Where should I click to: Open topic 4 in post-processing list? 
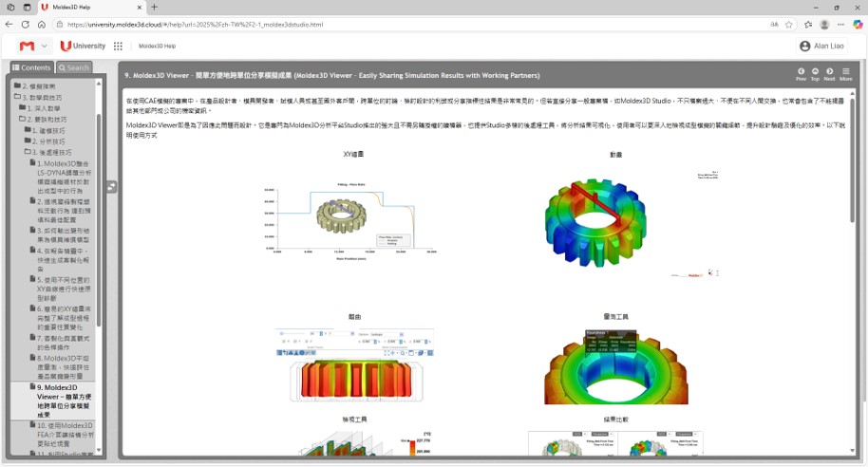pos(64,259)
